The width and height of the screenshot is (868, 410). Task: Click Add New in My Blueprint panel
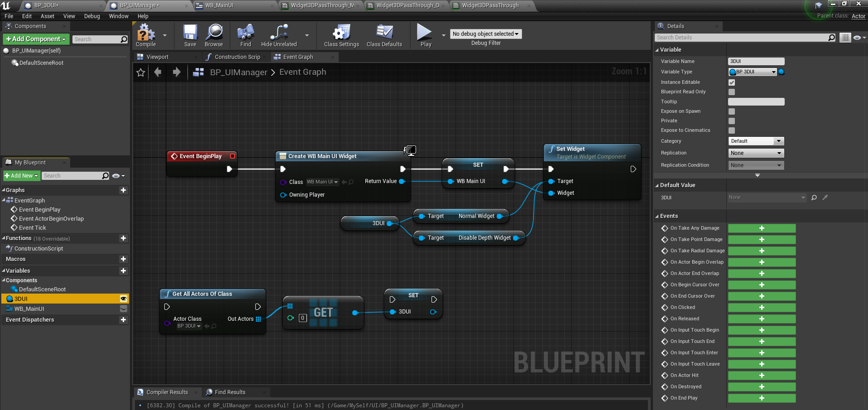(21, 175)
